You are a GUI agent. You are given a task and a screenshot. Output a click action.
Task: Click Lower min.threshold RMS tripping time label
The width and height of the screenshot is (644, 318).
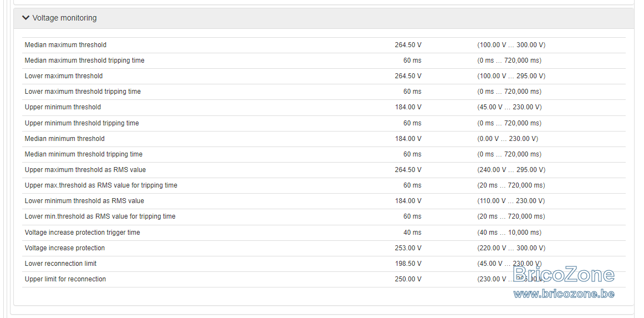point(100,216)
